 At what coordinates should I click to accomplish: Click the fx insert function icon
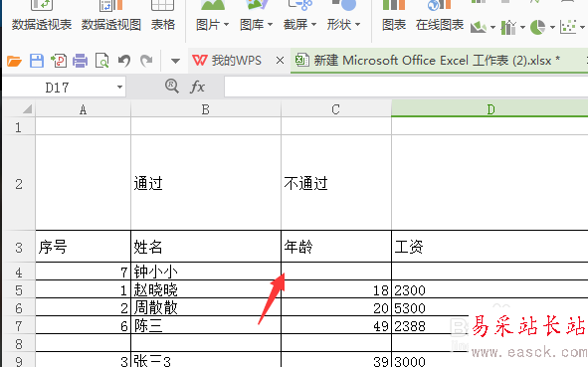[197, 87]
